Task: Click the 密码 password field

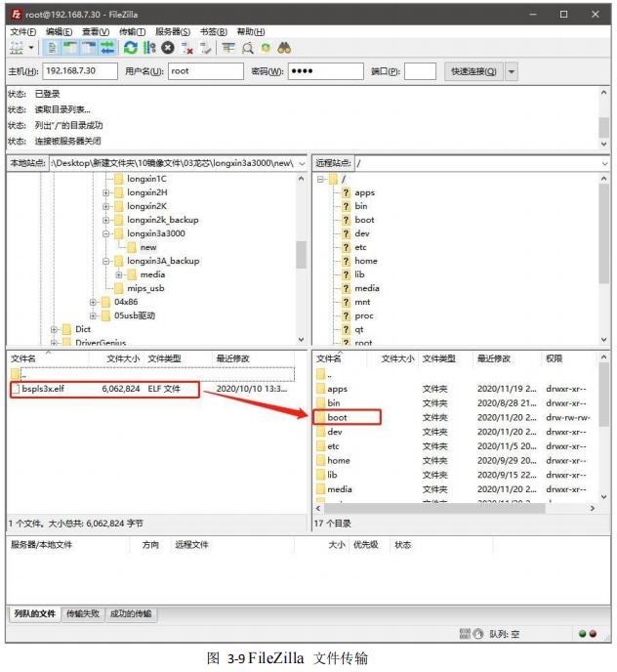Action: (x=326, y=71)
